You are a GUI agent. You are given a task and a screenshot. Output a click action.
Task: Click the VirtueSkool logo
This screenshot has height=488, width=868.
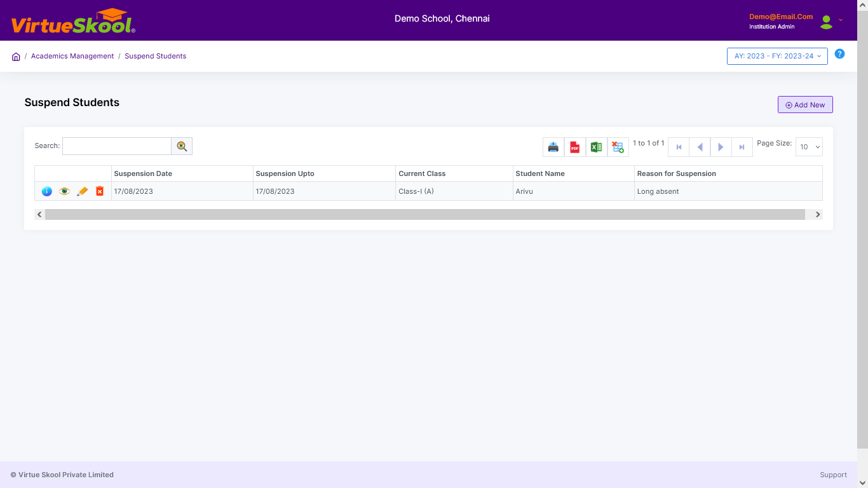click(x=73, y=22)
